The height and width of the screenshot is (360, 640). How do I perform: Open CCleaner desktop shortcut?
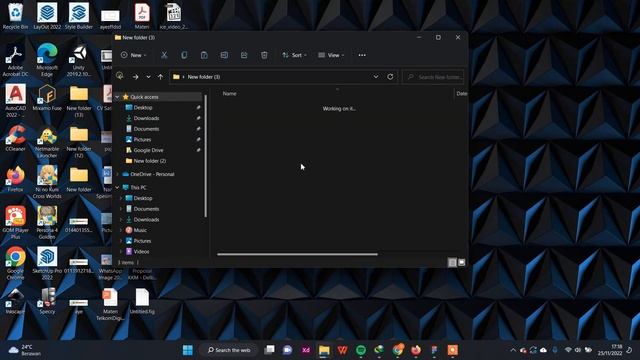[x=16, y=138]
